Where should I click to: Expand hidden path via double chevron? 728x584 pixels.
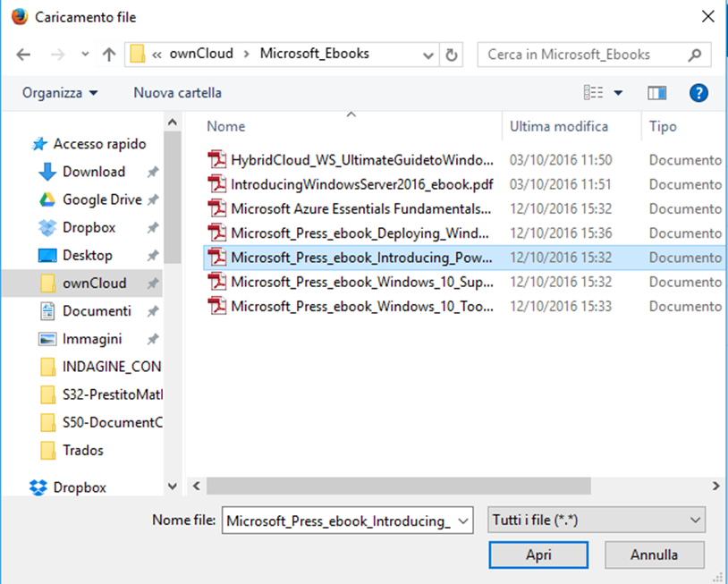[x=157, y=55]
